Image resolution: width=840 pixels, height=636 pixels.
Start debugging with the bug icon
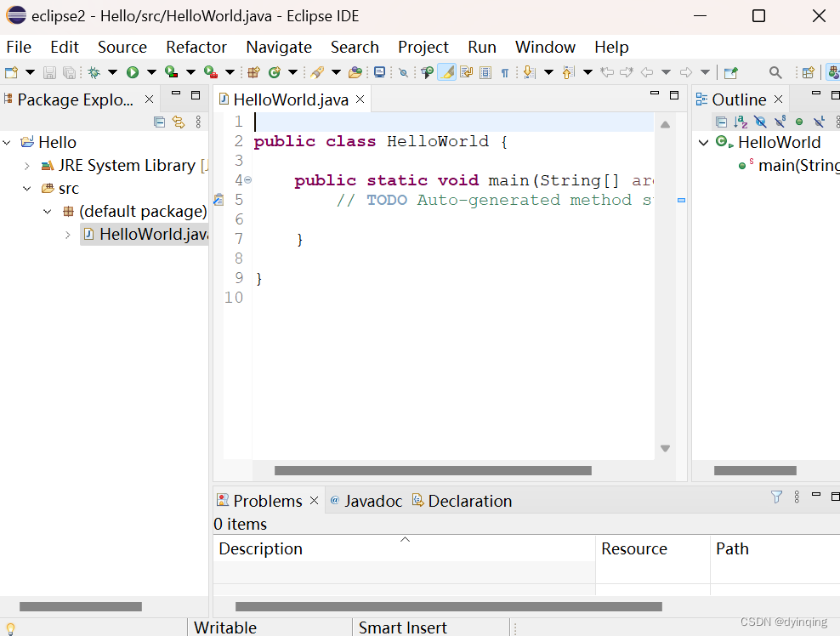pyautogui.click(x=94, y=72)
